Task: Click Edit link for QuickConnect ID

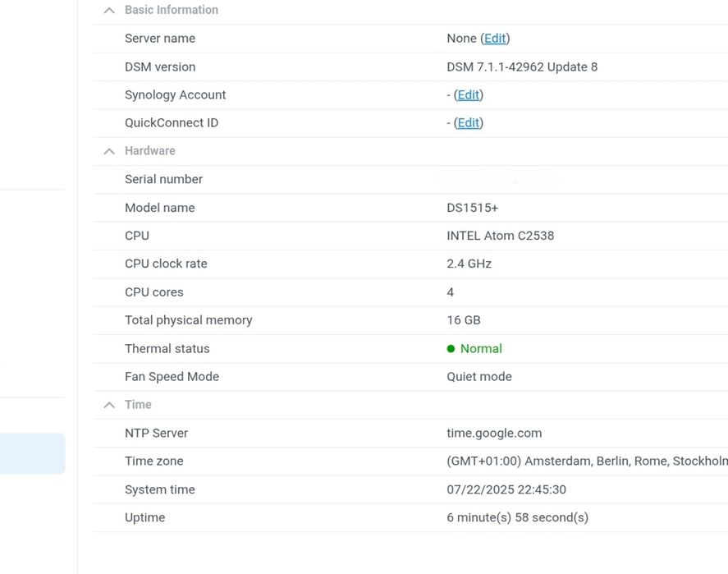Action: pos(468,123)
